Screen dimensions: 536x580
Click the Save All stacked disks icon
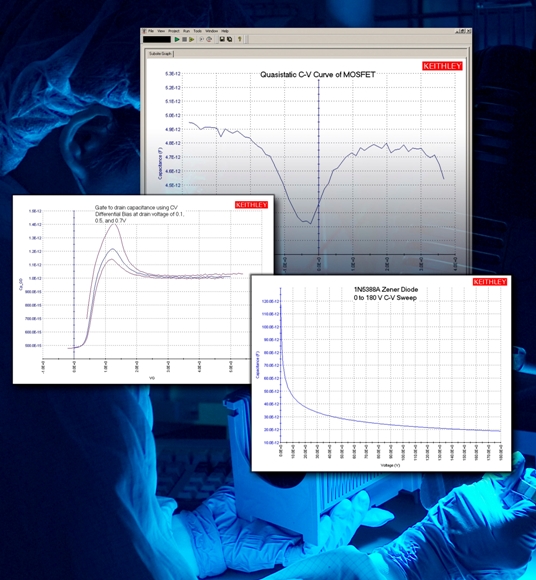tap(229, 39)
